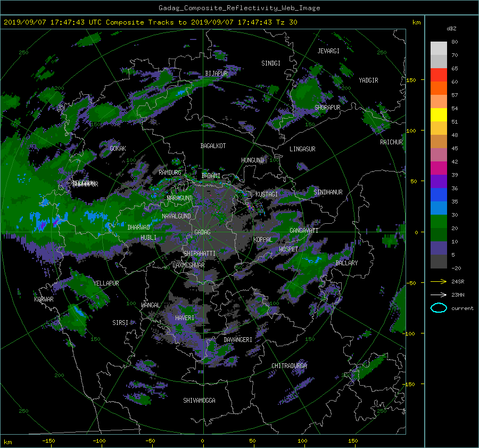
Task: Click the bright green 30 dBZ legend swatch
Action: (439, 222)
